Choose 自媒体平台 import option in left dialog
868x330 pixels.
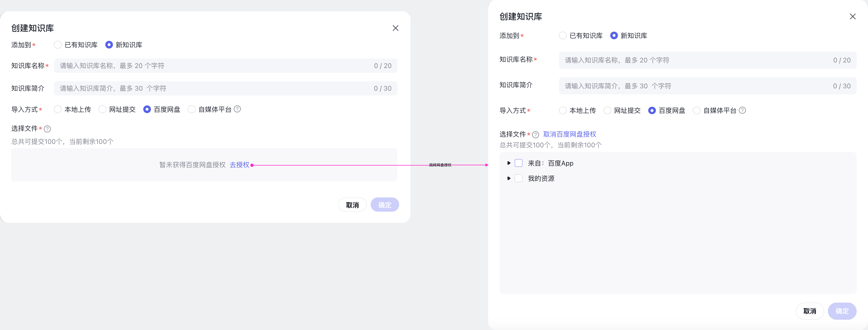pos(191,109)
